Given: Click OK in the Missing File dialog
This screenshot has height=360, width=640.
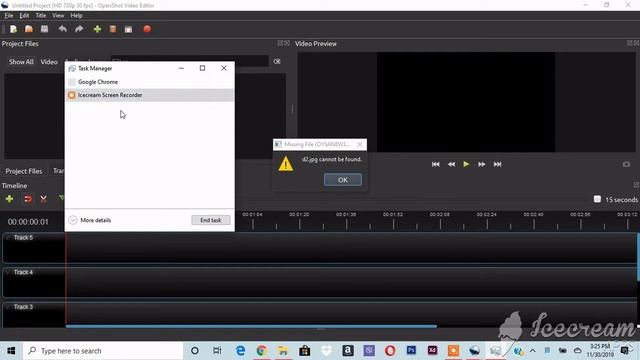Looking at the screenshot, I should point(343,180).
